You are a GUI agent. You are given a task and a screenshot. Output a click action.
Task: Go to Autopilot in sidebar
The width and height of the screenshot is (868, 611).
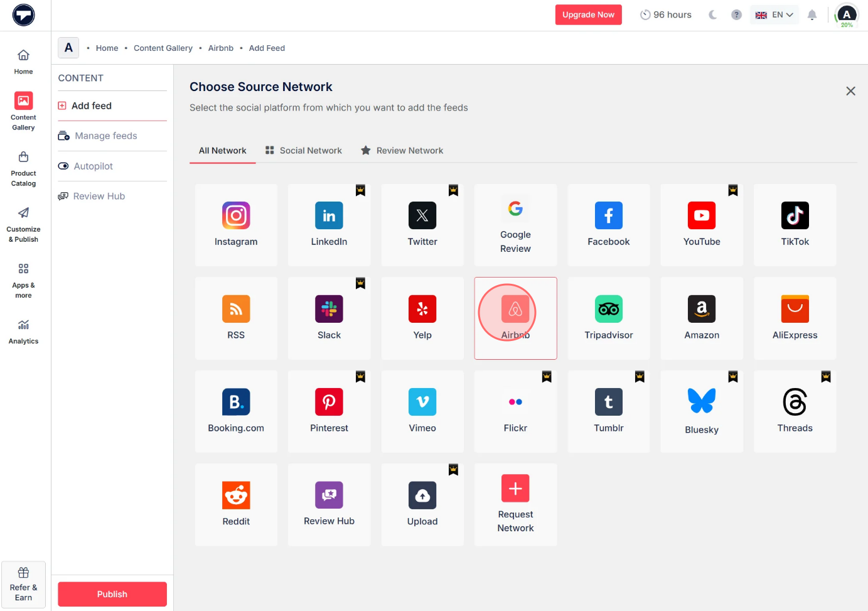coord(112,166)
